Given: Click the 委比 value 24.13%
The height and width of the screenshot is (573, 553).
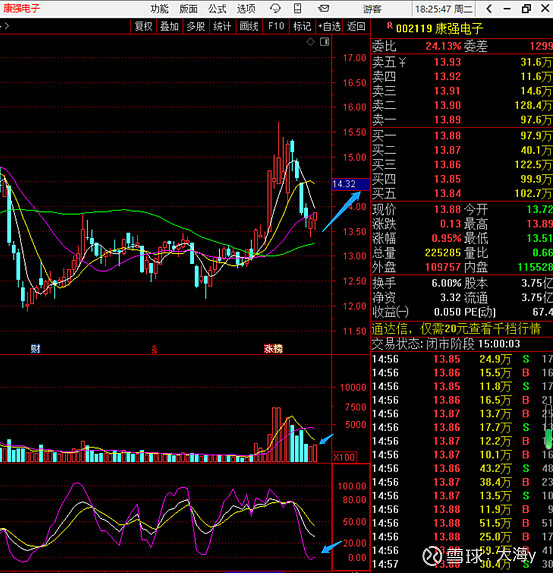Looking at the screenshot, I should click(x=443, y=46).
